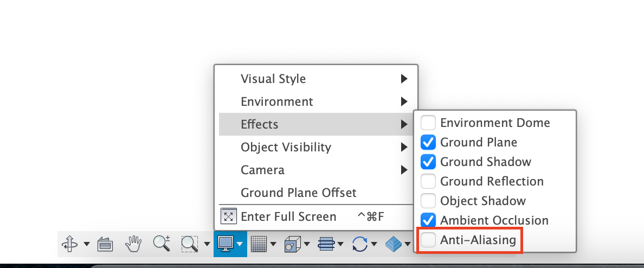644x268 pixels.
Task: Click the blue pyramid icon
Action: pyautogui.click(x=394, y=244)
